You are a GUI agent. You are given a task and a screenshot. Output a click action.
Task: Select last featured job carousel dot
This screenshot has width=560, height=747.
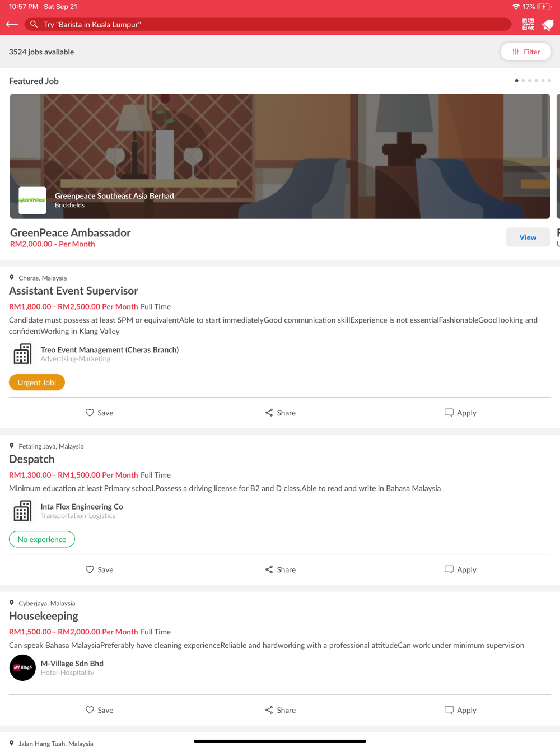coord(549,81)
